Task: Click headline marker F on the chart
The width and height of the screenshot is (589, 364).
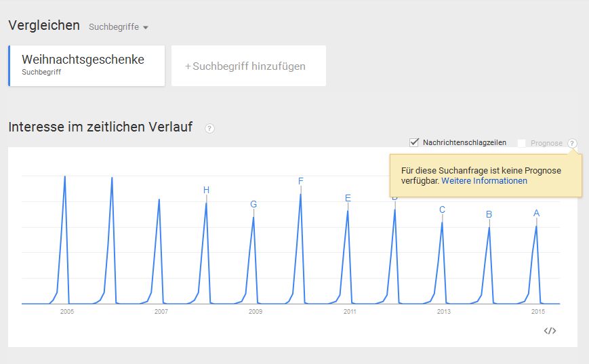Action: coord(300,181)
